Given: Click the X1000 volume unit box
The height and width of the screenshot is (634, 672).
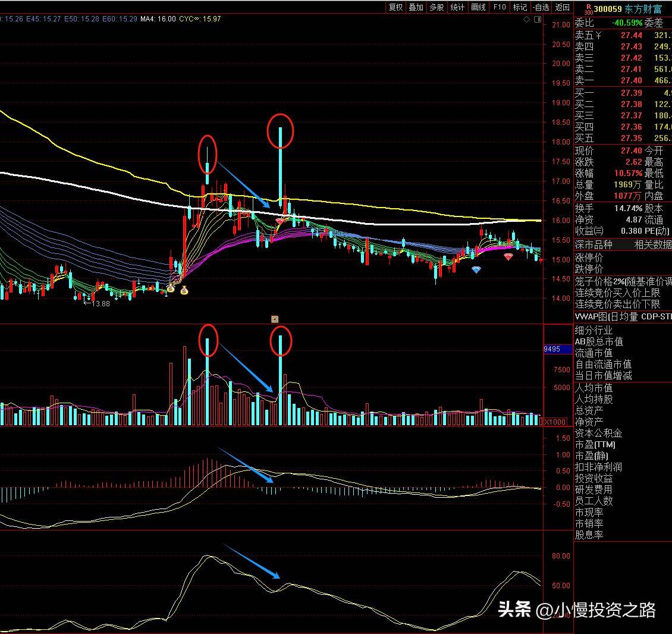Looking at the screenshot, I should [x=555, y=422].
